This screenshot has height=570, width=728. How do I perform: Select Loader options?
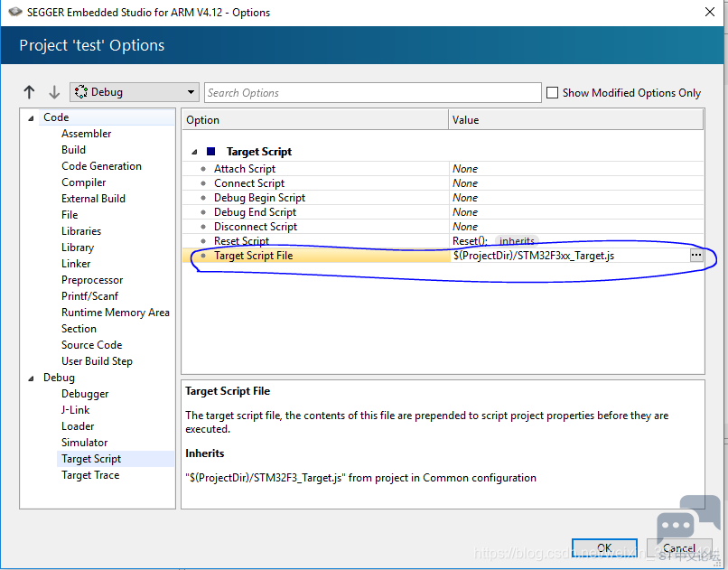(78, 426)
